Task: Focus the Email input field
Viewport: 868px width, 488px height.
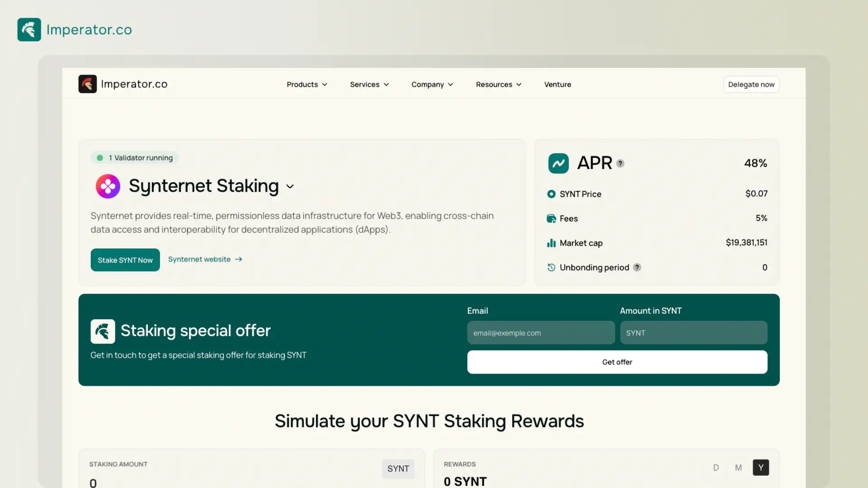Action: click(541, 333)
